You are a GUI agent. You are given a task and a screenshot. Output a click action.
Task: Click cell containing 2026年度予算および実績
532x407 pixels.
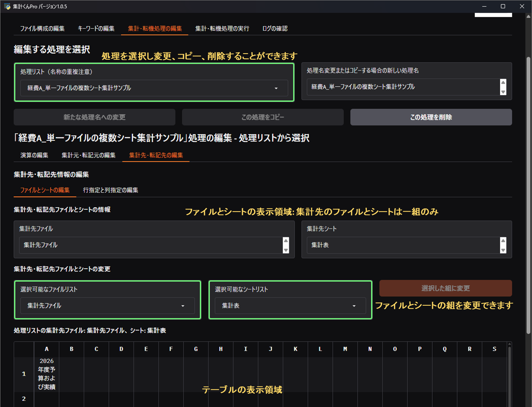(x=47, y=374)
